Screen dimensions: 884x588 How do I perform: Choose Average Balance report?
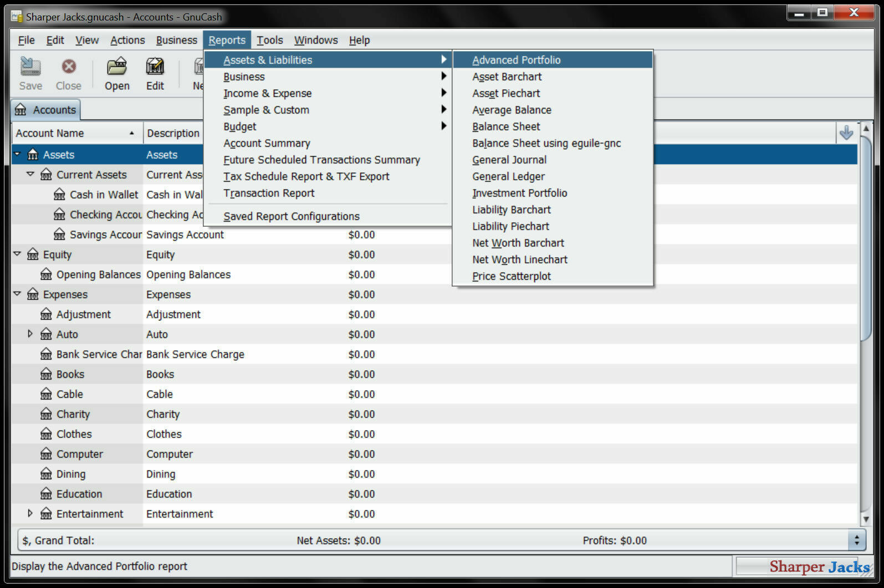point(553,110)
